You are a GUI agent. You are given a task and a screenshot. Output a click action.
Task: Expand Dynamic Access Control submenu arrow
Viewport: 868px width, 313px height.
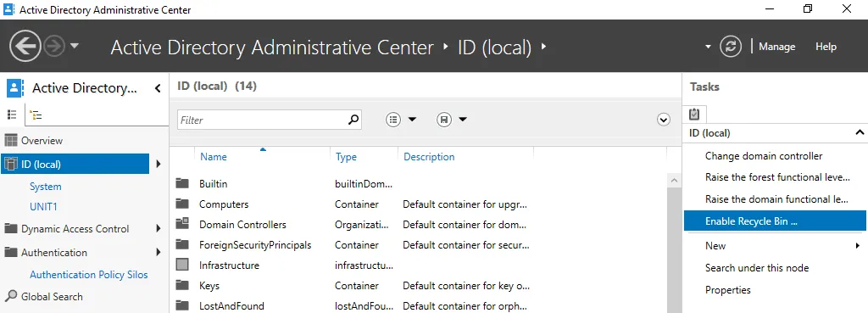[159, 228]
